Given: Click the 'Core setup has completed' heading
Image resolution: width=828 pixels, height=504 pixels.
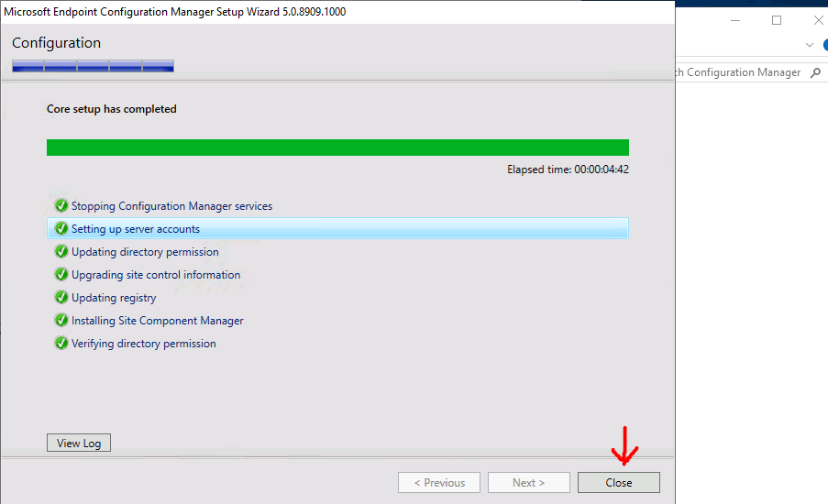Looking at the screenshot, I should point(112,109).
